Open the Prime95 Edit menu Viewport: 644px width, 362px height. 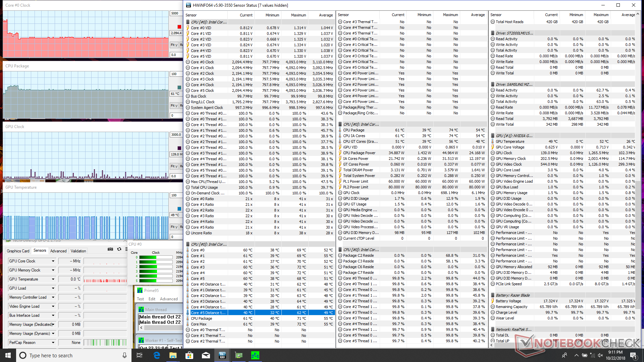coord(152,299)
